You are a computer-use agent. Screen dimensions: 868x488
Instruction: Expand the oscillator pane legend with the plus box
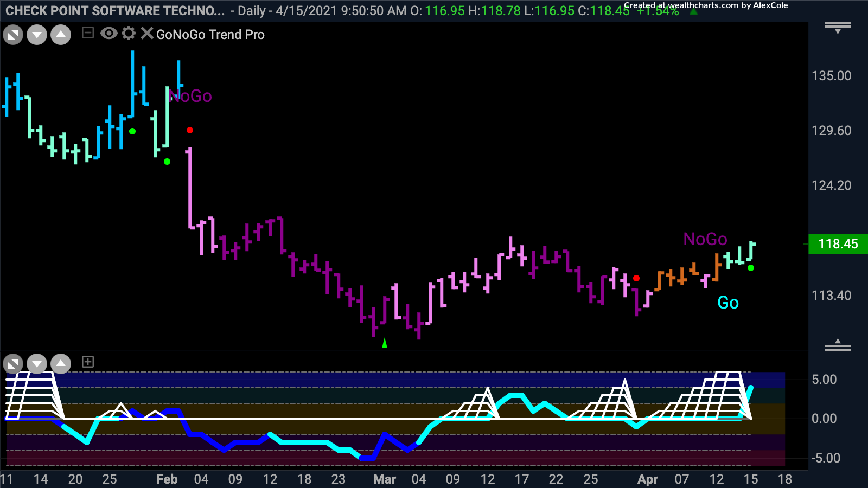88,362
